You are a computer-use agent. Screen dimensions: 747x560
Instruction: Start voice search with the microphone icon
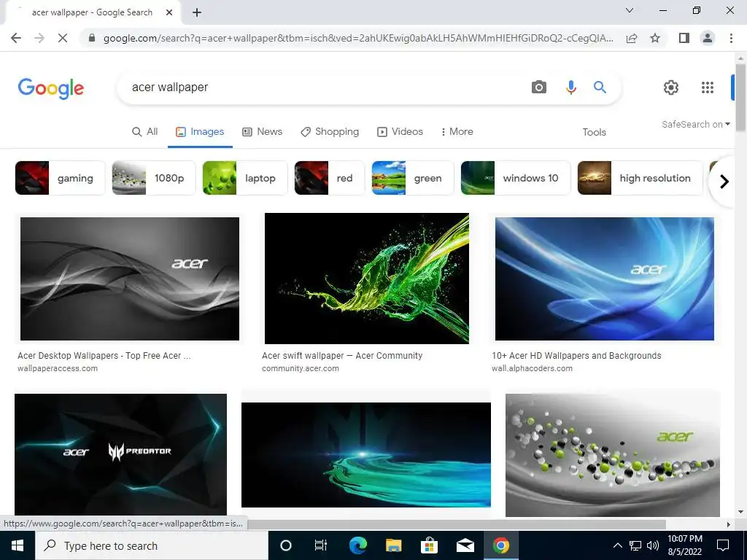click(x=570, y=87)
